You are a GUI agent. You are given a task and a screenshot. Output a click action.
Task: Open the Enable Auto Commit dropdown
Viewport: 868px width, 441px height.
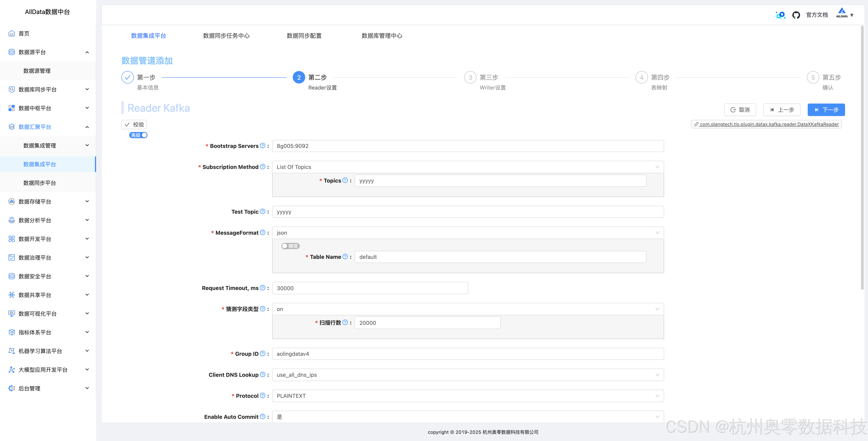[x=468, y=417]
